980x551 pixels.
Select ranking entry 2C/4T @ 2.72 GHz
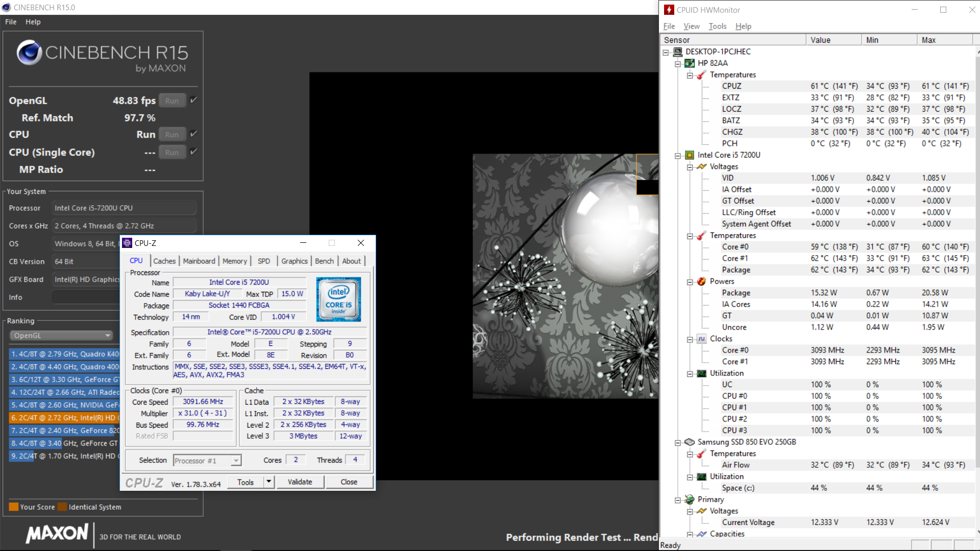click(64, 417)
